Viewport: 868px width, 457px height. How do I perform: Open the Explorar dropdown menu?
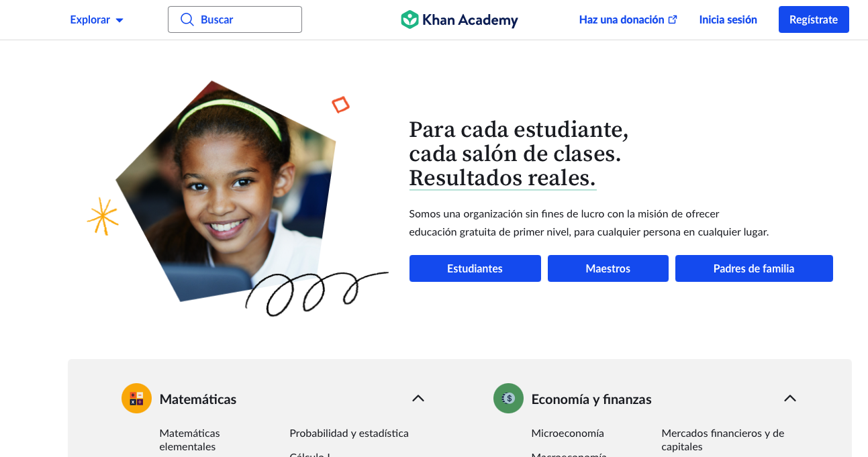pos(97,20)
